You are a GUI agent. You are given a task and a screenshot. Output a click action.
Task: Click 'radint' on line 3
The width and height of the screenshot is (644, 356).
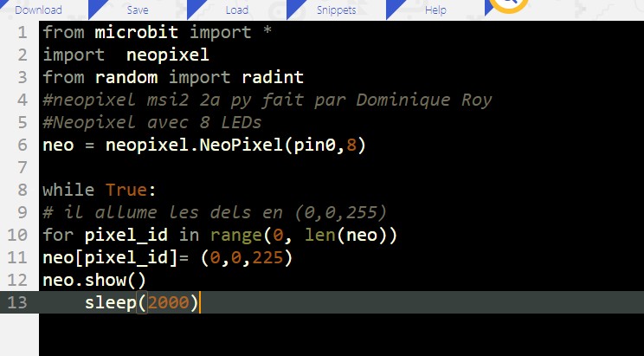point(273,77)
